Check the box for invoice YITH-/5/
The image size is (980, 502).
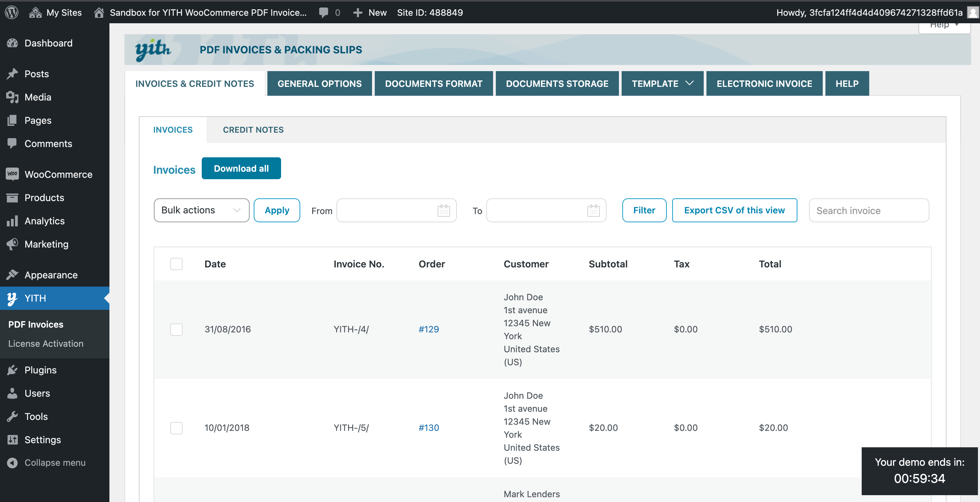click(x=176, y=428)
